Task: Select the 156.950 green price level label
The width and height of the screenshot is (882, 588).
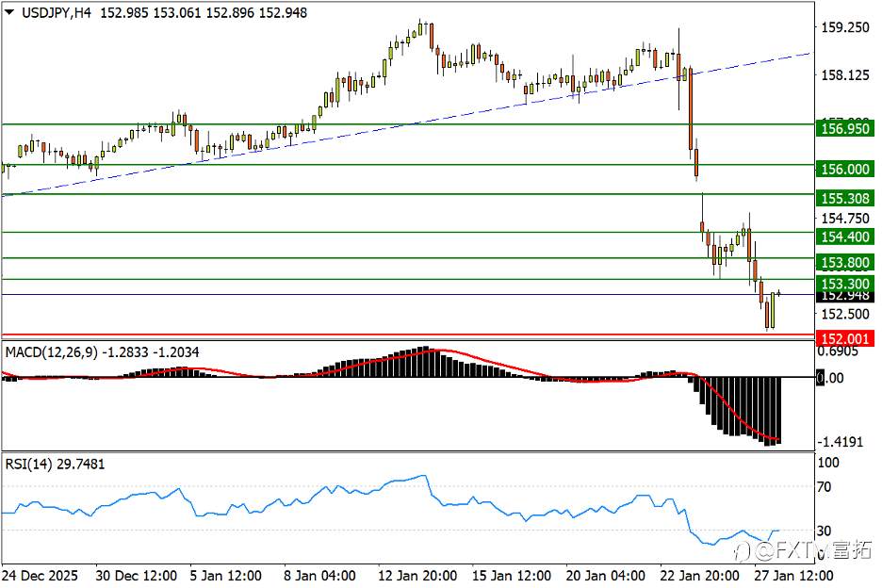Action: [845, 129]
